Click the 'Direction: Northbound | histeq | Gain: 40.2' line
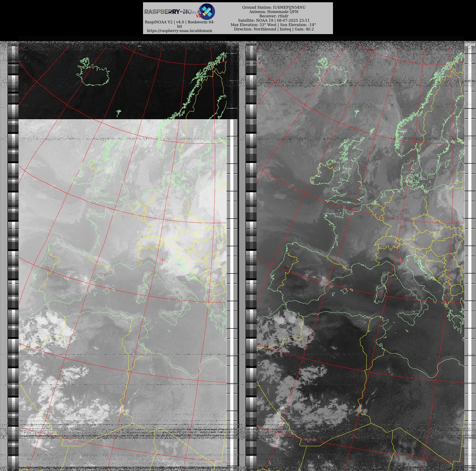 click(274, 29)
